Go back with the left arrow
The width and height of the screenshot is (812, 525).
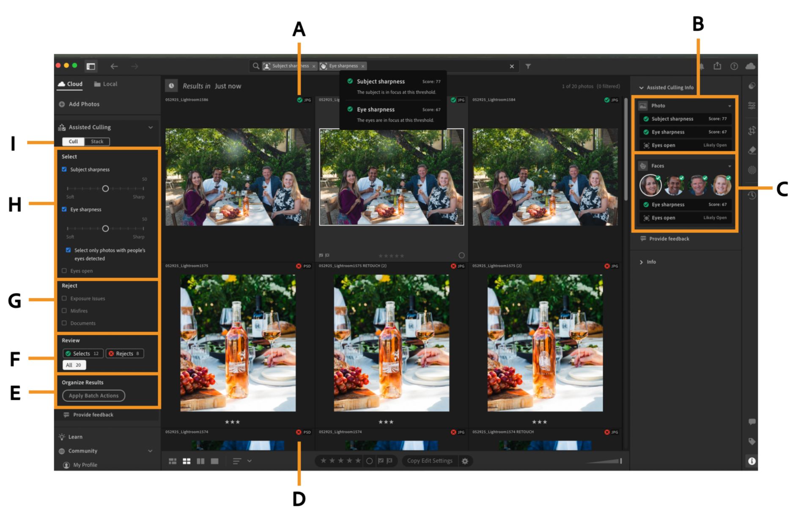pos(114,66)
